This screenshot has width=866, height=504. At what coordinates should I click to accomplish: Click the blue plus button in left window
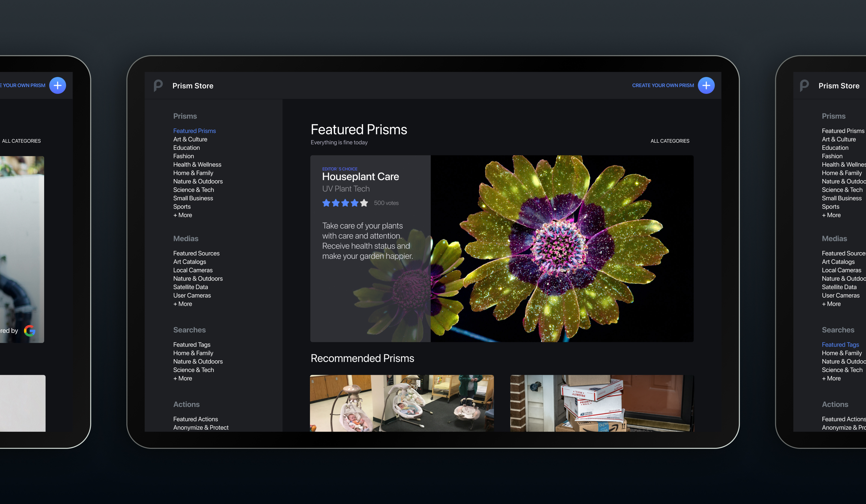(58, 85)
